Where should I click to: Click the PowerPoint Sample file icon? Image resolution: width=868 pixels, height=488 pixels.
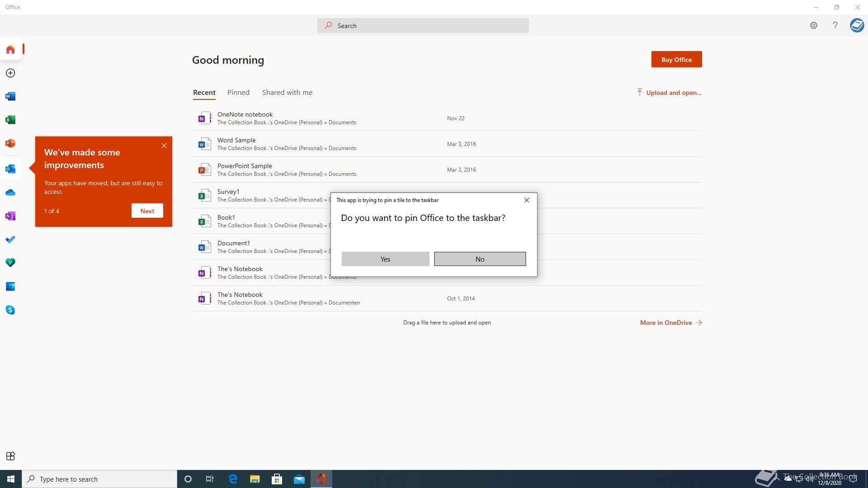pyautogui.click(x=205, y=169)
